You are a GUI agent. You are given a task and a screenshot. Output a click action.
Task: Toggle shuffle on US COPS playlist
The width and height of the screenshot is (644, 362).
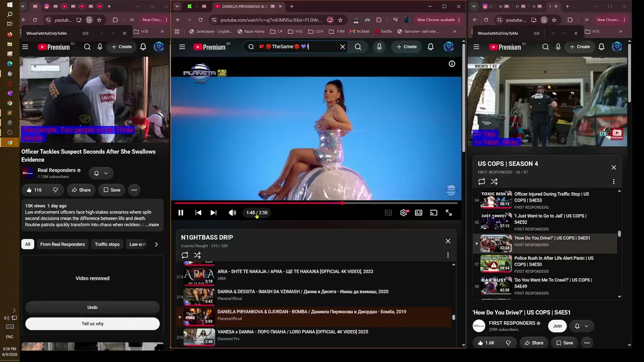(x=494, y=182)
